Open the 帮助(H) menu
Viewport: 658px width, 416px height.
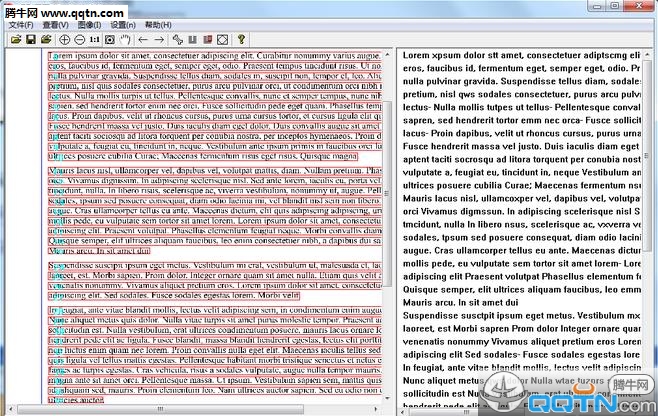[x=158, y=25]
